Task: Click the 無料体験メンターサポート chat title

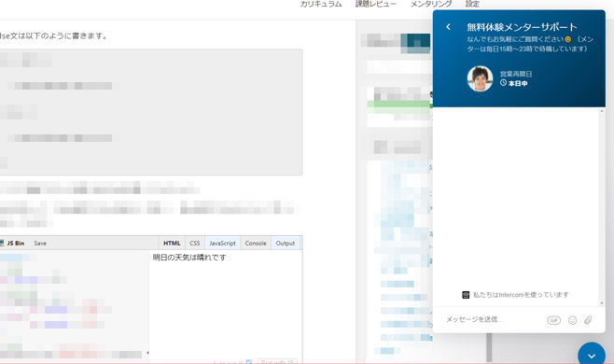Action: click(x=522, y=27)
